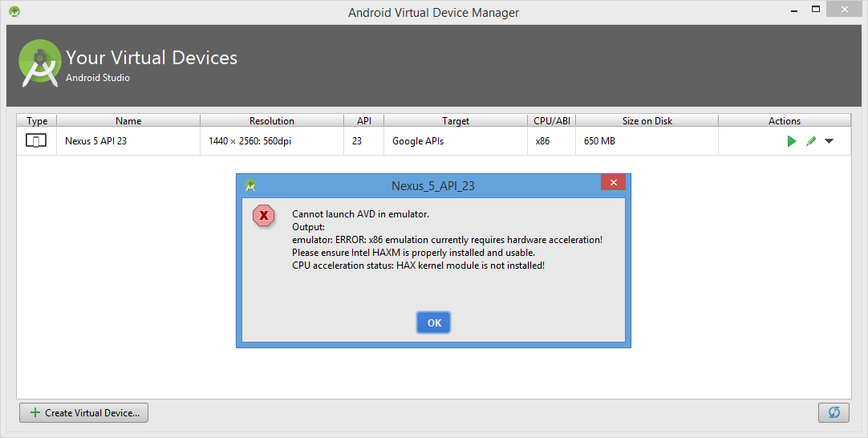
Task: Click OK in the error dialog
Action: tap(434, 322)
